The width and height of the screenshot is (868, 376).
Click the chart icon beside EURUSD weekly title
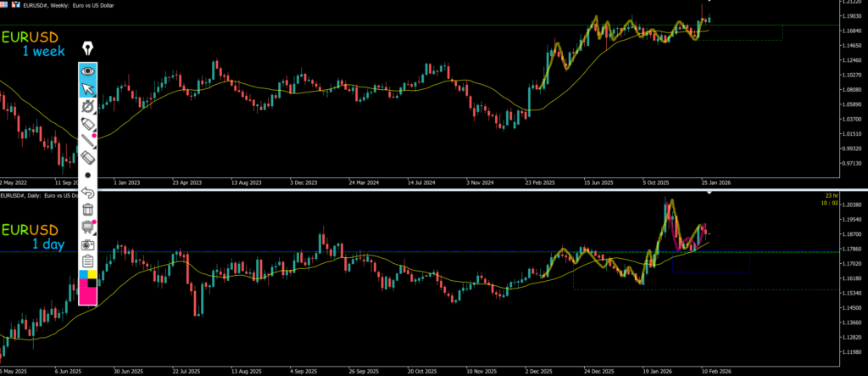tap(16, 5)
